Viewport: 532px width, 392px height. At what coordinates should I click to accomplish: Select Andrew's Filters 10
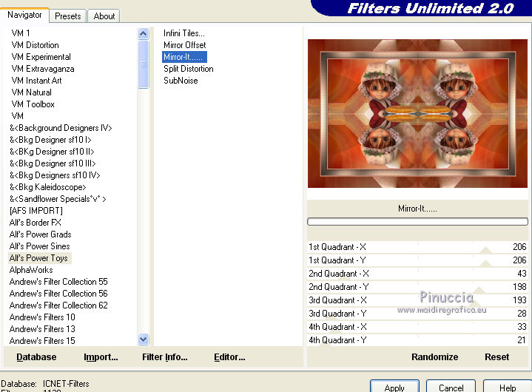42,317
